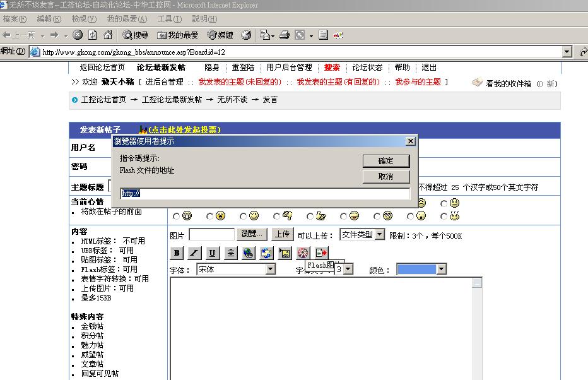Open the inbox envelope icon
The width and height of the screenshot is (588, 380).
[x=477, y=82]
